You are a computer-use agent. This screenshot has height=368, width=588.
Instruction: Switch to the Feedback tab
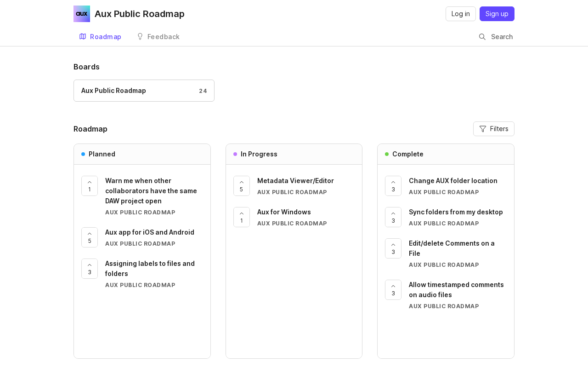click(x=158, y=37)
